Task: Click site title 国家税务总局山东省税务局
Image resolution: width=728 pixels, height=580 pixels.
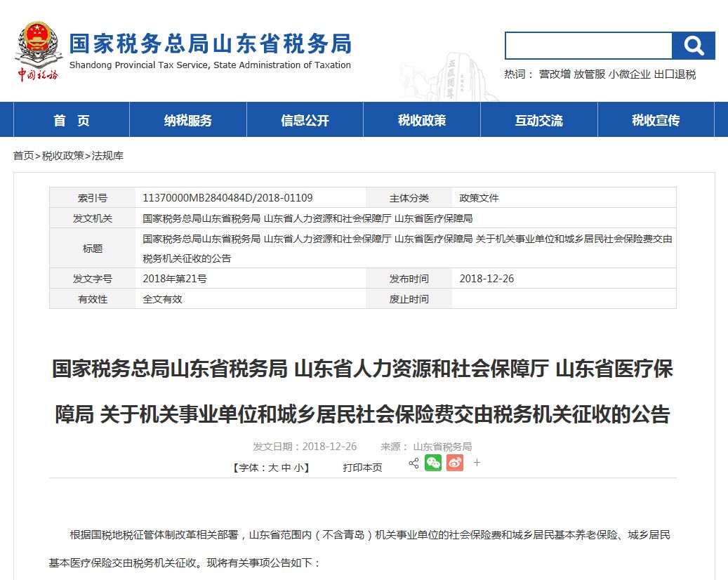Action: pos(211,44)
